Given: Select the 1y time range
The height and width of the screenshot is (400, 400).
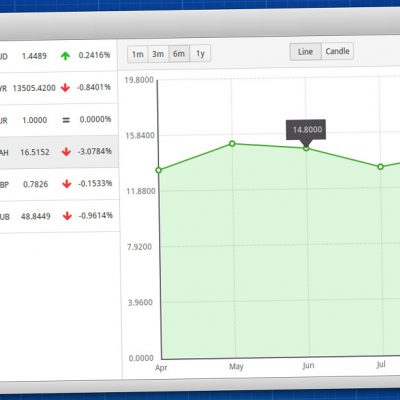Looking at the screenshot, I should point(200,53).
